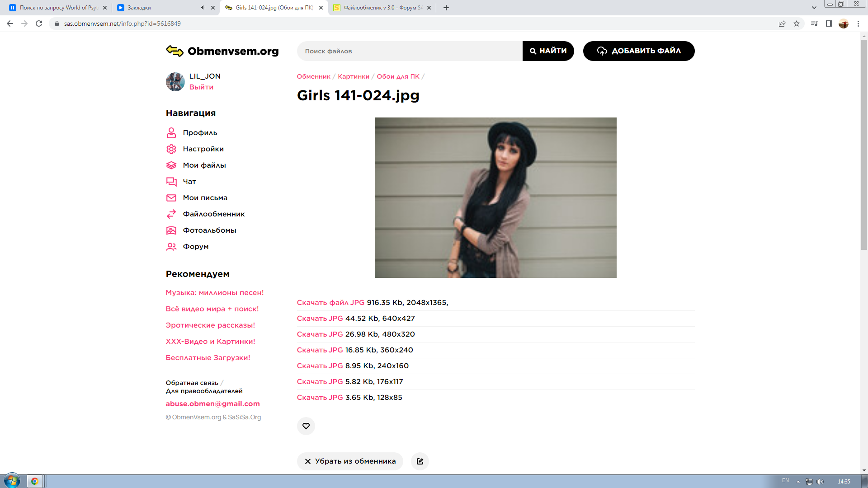868x488 pixels.
Task: Open Chrome three-dot menu
Action: 858,23
